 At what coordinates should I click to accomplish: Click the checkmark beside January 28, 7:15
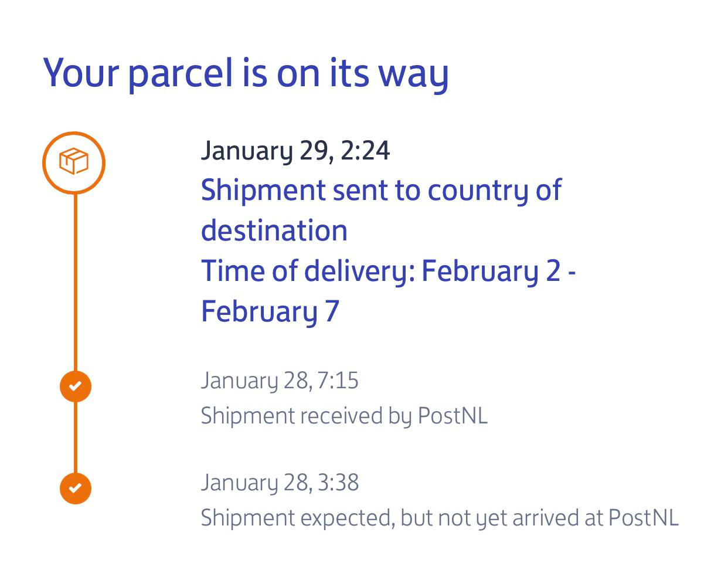coord(75,386)
